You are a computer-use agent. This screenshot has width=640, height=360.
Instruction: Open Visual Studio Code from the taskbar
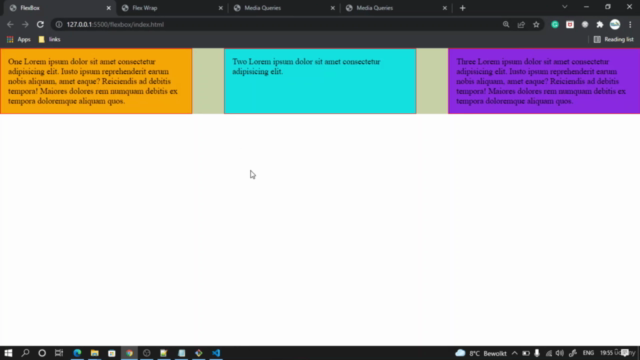pos(216,353)
